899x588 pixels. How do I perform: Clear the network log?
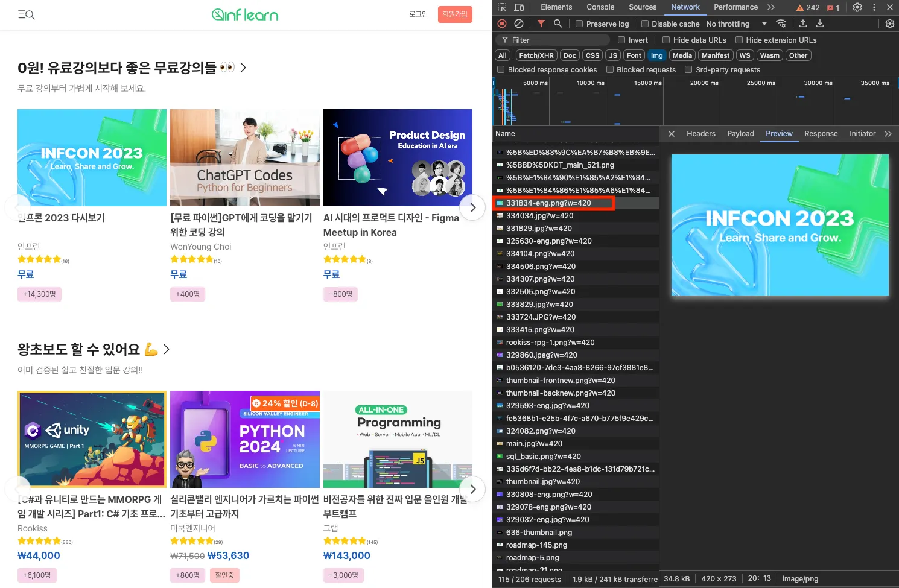pos(519,24)
